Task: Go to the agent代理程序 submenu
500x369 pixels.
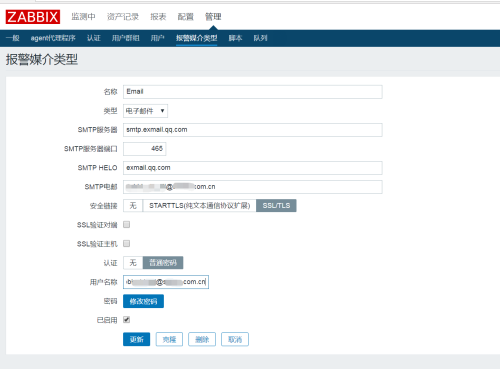Action: click(x=53, y=38)
